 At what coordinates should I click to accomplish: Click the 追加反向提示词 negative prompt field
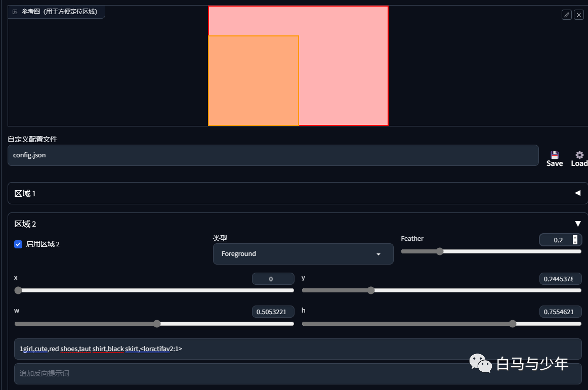[298, 373]
